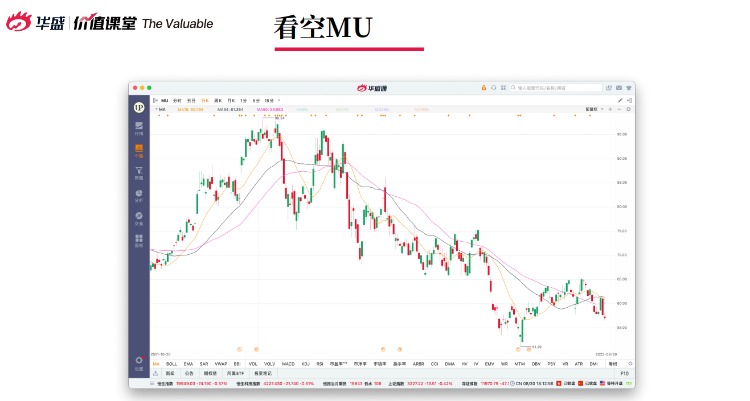Select the DMA sub-indicator
This screenshot has width=750, height=401.
pyautogui.click(x=450, y=364)
